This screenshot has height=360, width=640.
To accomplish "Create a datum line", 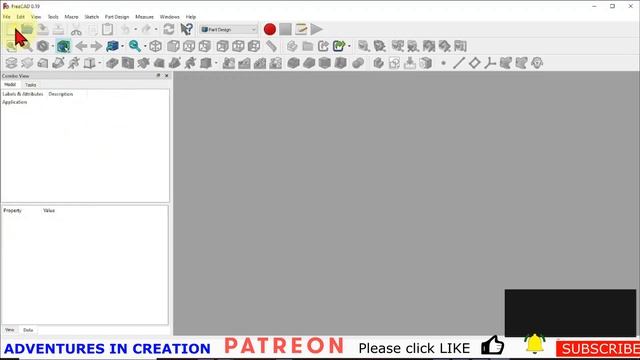I will click(x=459, y=63).
